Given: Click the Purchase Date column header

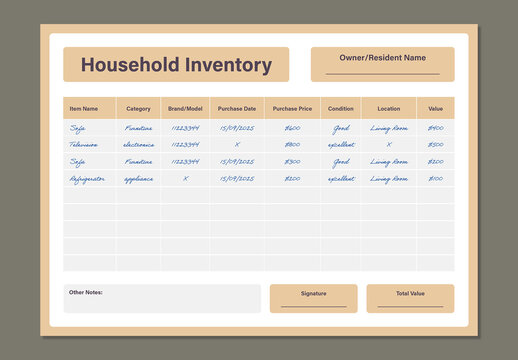Looking at the screenshot, I should point(237,109).
